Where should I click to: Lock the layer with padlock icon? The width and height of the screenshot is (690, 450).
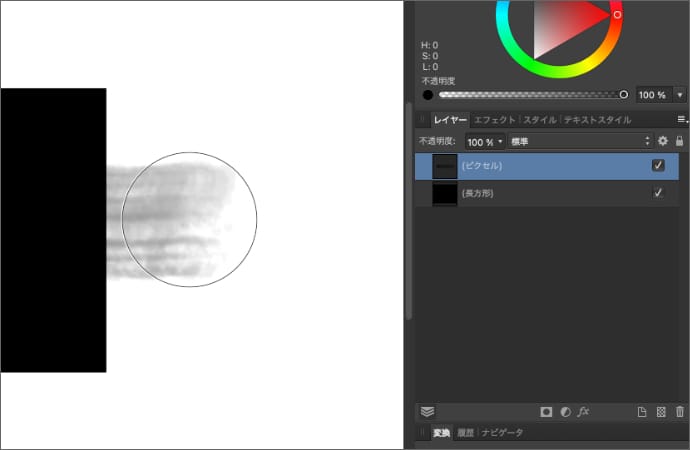pyautogui.click(x=680, y=142)
